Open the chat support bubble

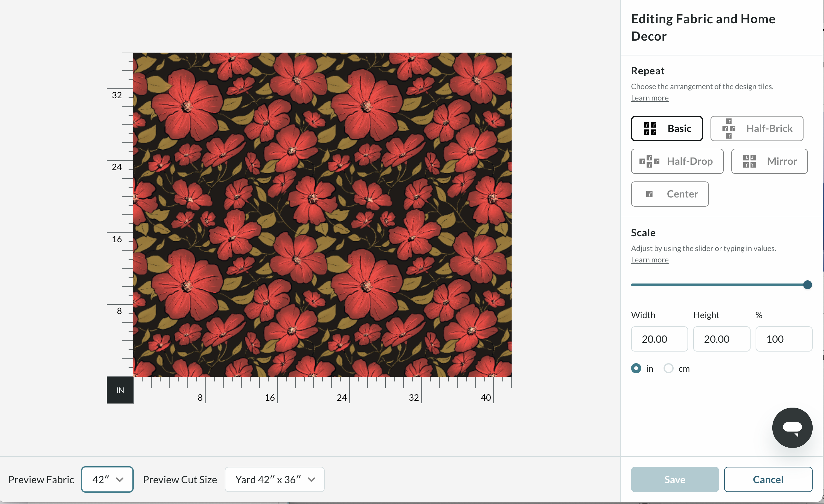(x=792, y=427)
